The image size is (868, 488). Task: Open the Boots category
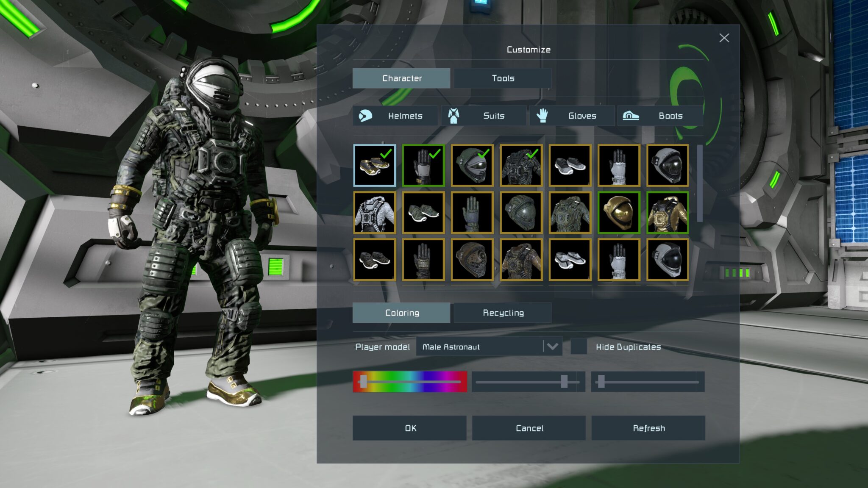(660, 116)
